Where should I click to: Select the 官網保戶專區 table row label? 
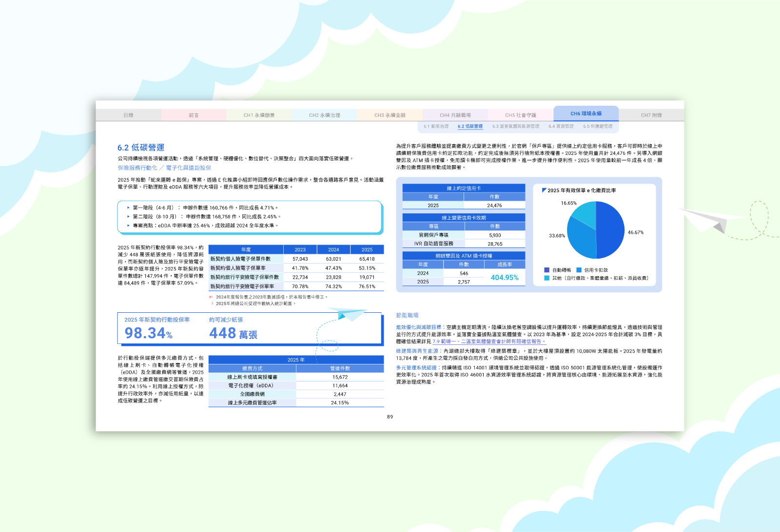(x=433, y=235)
